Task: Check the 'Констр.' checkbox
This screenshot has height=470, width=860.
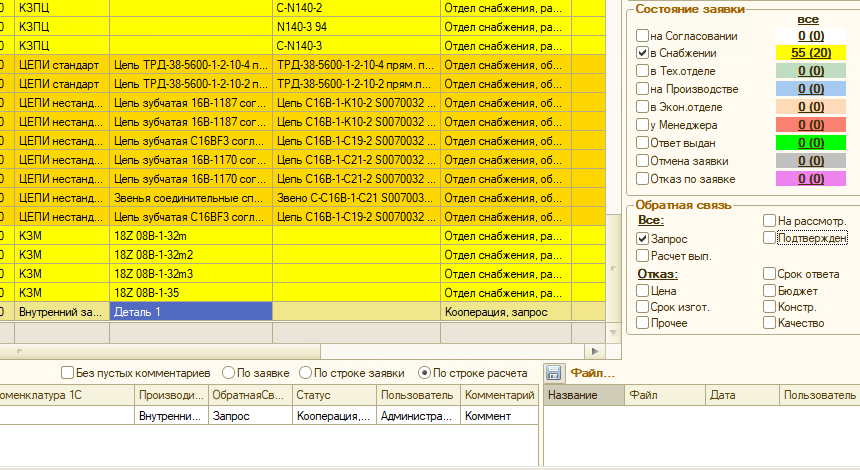Action: click(x=769, y=307)
